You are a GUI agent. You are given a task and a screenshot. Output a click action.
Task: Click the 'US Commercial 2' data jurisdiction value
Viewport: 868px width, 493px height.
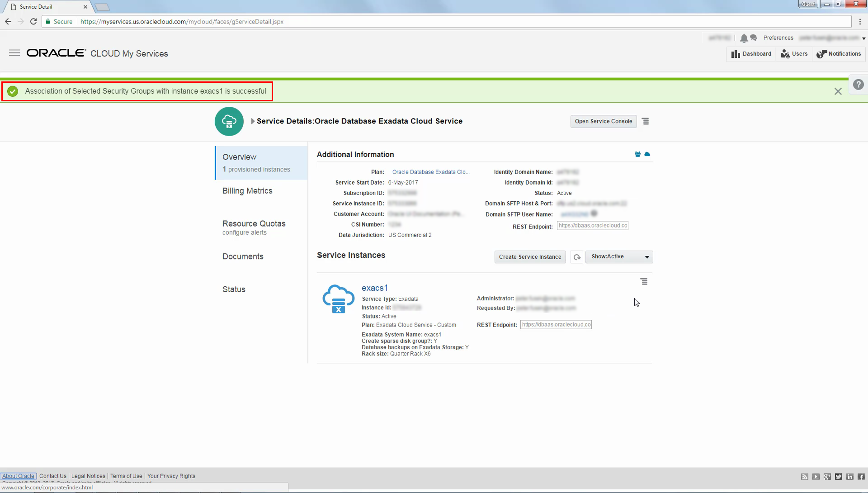pyautogui.click(x=410, y=235)
